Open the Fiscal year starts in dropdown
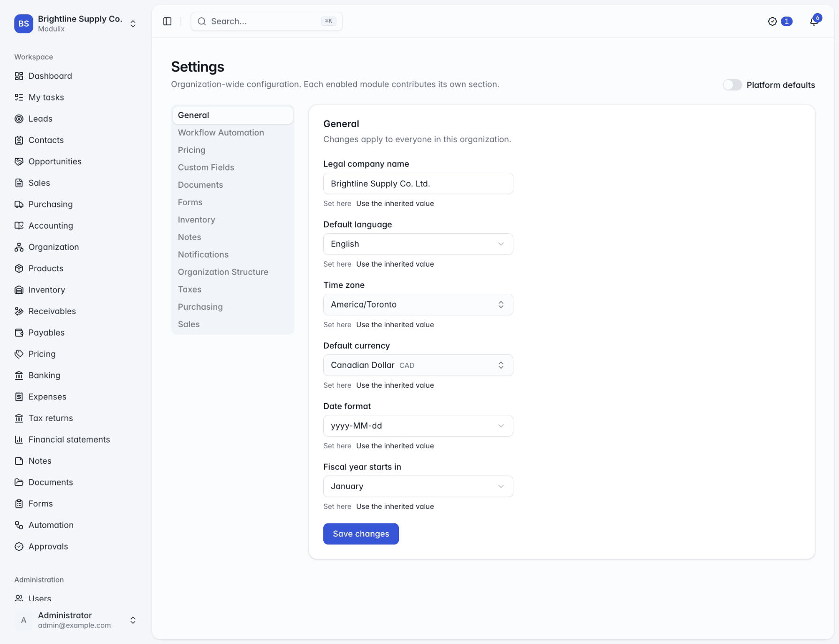Image resolution: width=839 pixels, height=644 pixels. [x=418, y=486]
